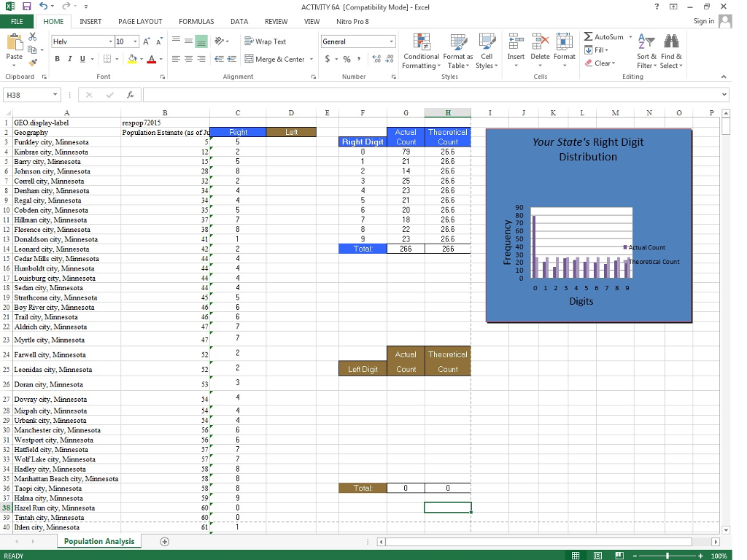
Task: Open Merge & Center dropdown arrow
Action: click(x=311, y=59)
